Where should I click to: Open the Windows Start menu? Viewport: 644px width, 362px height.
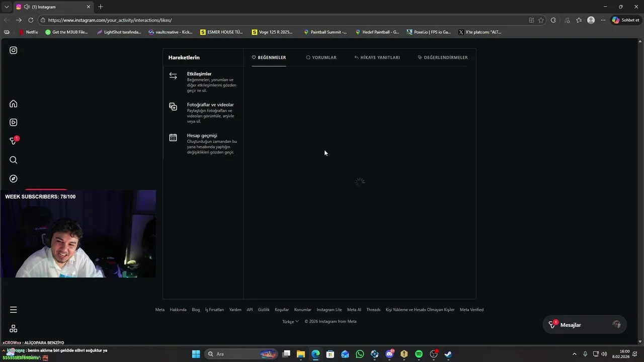point(196,354)
